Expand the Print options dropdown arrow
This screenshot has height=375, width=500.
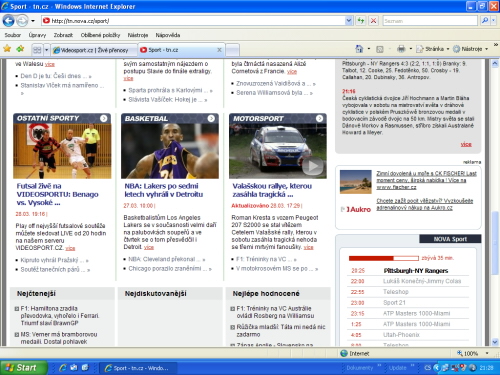point(411,49)
